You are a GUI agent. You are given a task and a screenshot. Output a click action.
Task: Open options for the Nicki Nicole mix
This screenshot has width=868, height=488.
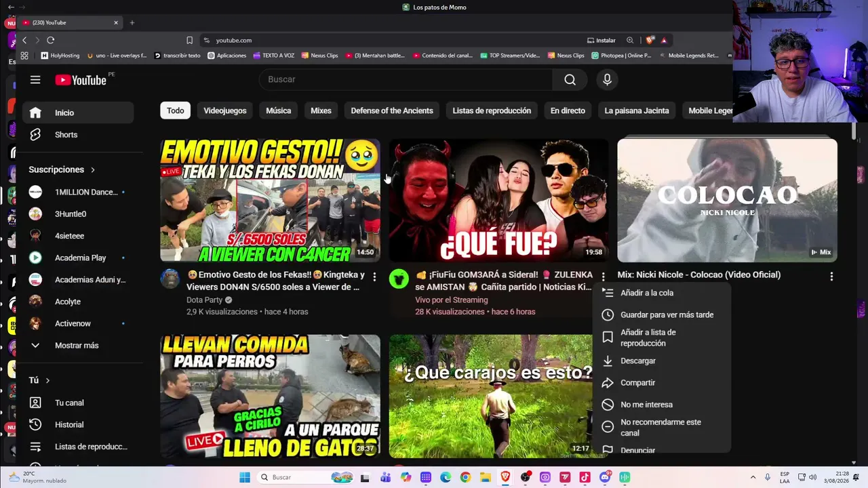pos(831,277)
